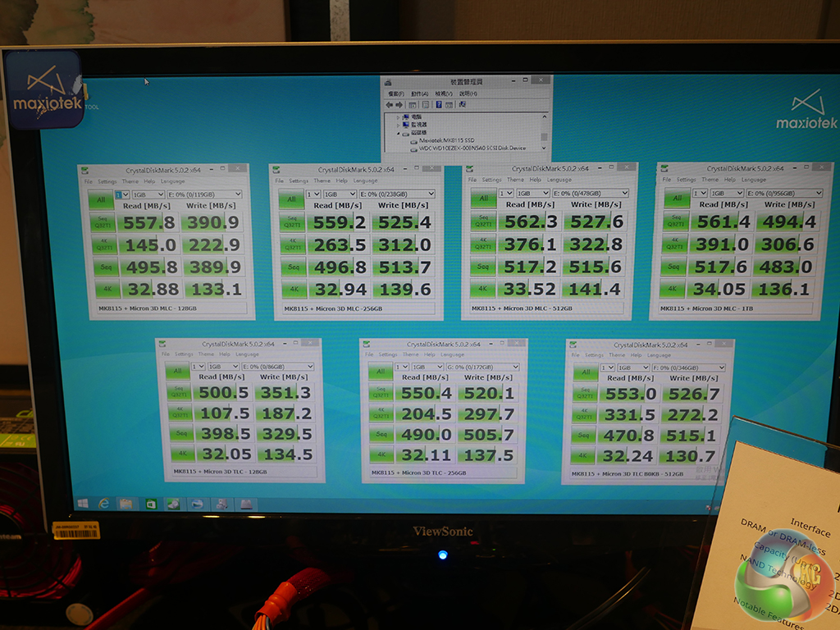Run 4K test in MLC 128GB window
The image size is (840, 630).
[107, 290]
